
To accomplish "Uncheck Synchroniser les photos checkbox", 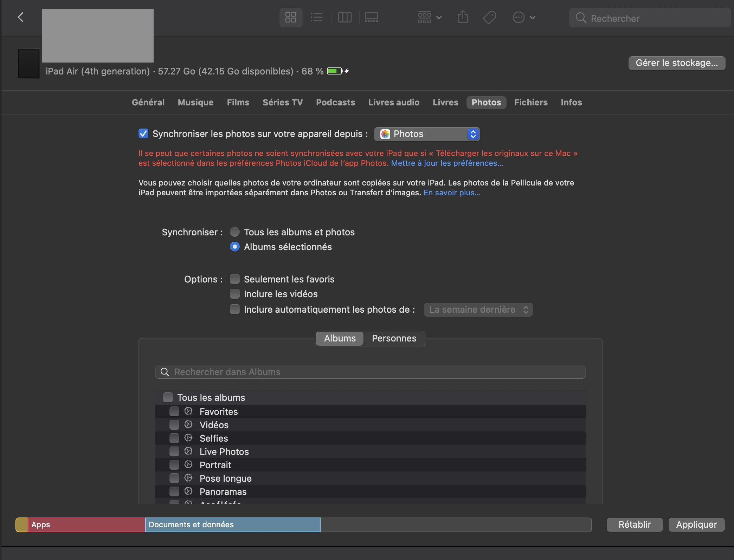I will (x=143, y=134).
